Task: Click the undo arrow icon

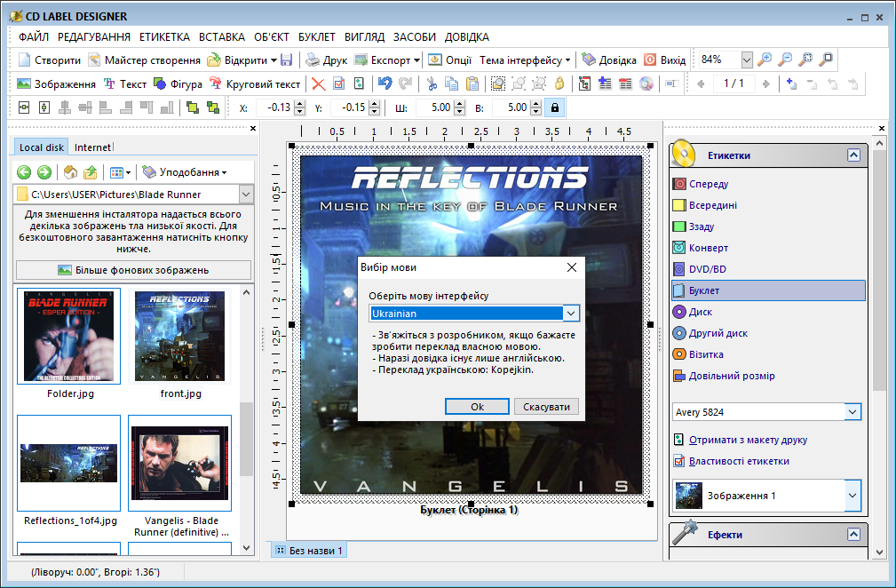Action: coord(385,83)
